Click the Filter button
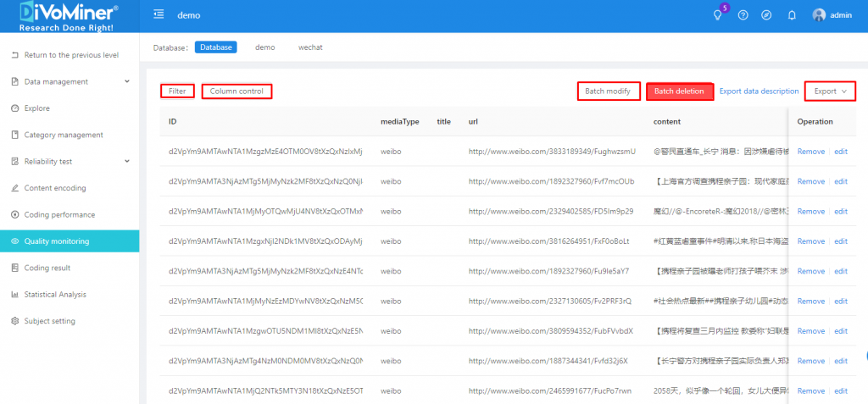Screen dimensions: 868x404 [x=177, y=91]
